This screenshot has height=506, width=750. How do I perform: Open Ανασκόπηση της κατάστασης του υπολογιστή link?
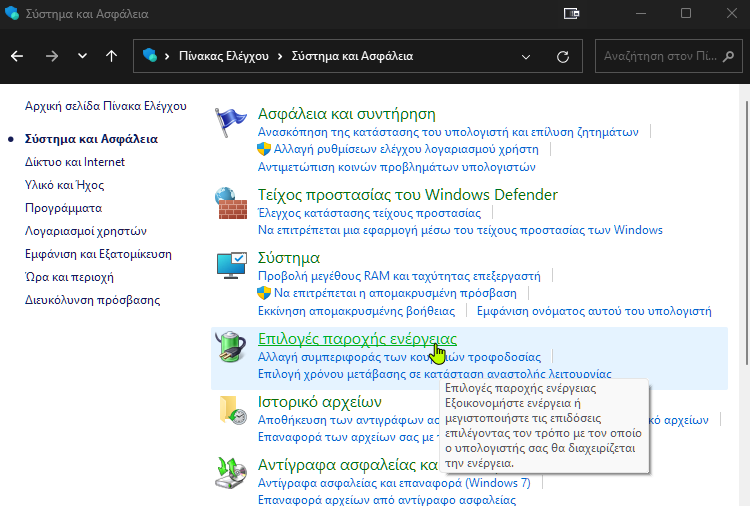(x=448, y=132)
